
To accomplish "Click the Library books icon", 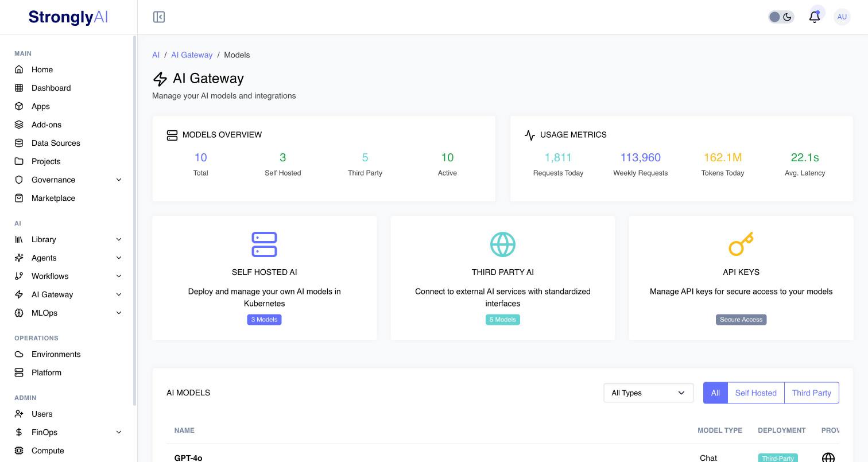I will click(19, 239).
